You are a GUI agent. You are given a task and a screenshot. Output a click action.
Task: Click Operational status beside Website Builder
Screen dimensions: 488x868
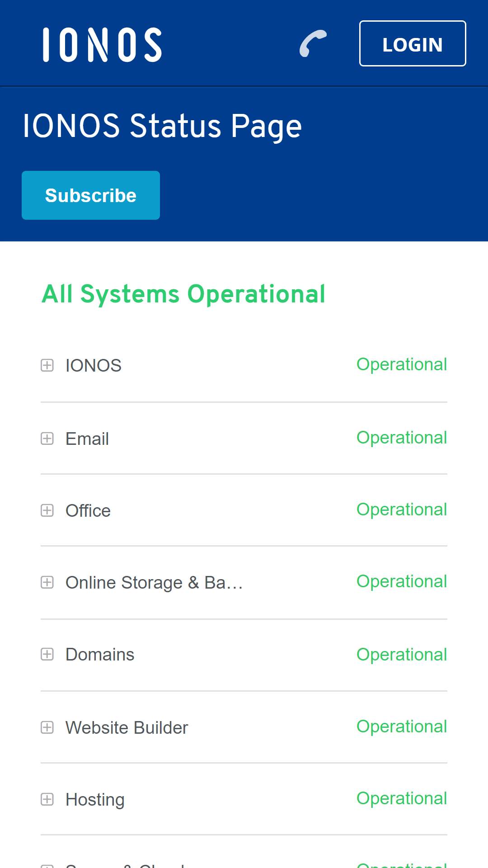tap(402, 726)
